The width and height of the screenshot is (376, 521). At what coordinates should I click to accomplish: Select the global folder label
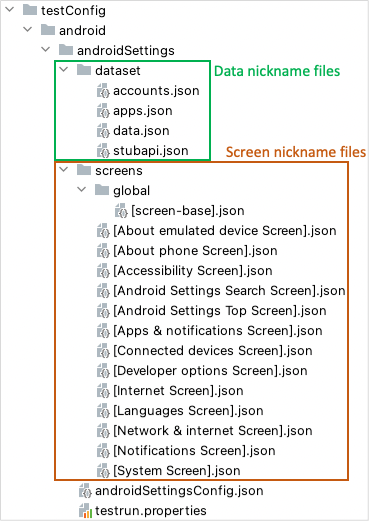click(x=131, y=191)
